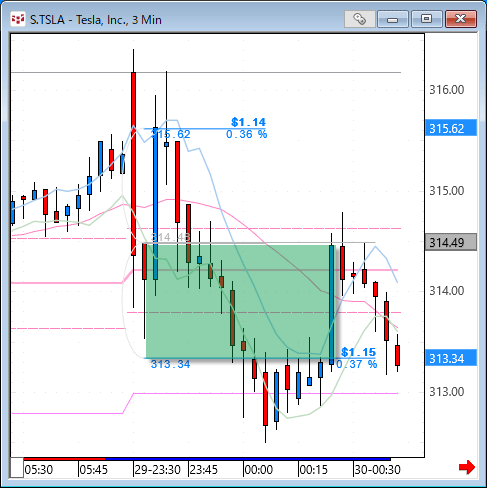Close the S.TSLA chart window
This screenshot has width=487, height=488.
[x=461, y=19]
